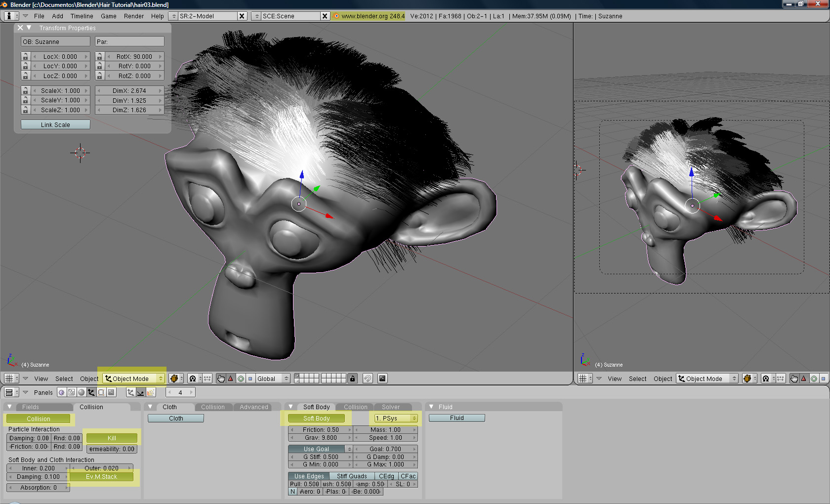
Task: Open the Object Mode dropdown in left viewport
Action: [134, 378]
